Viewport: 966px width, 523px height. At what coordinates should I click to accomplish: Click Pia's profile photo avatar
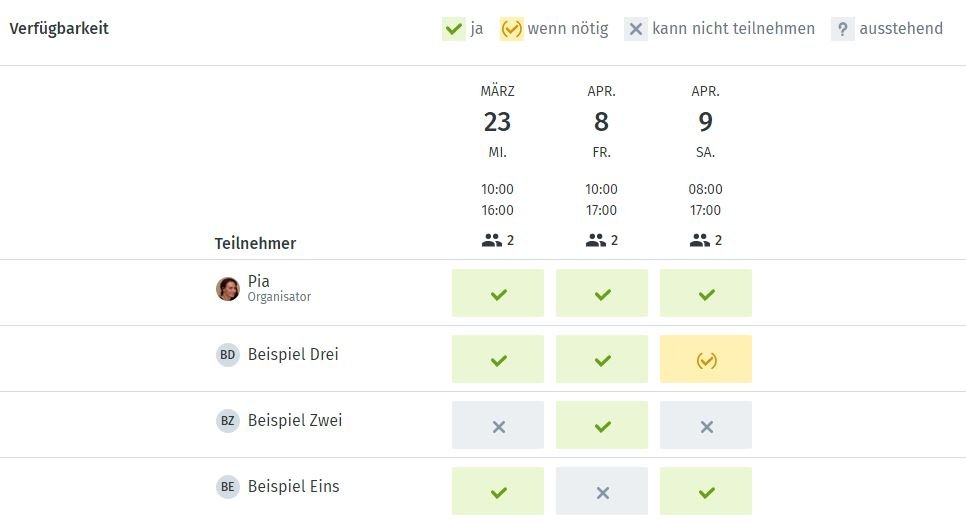227,289
